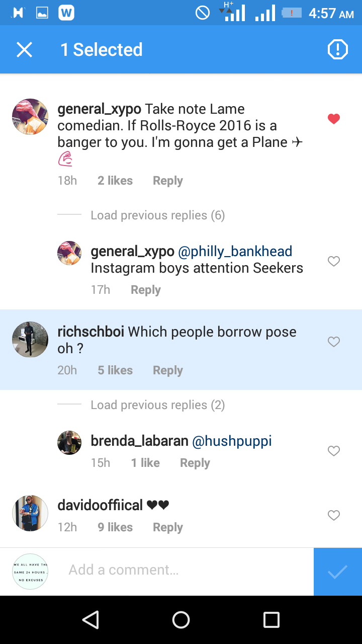Viewport: 362px width, 644px height.
Task: Tap the report comment icon
Action: (337, 50)
